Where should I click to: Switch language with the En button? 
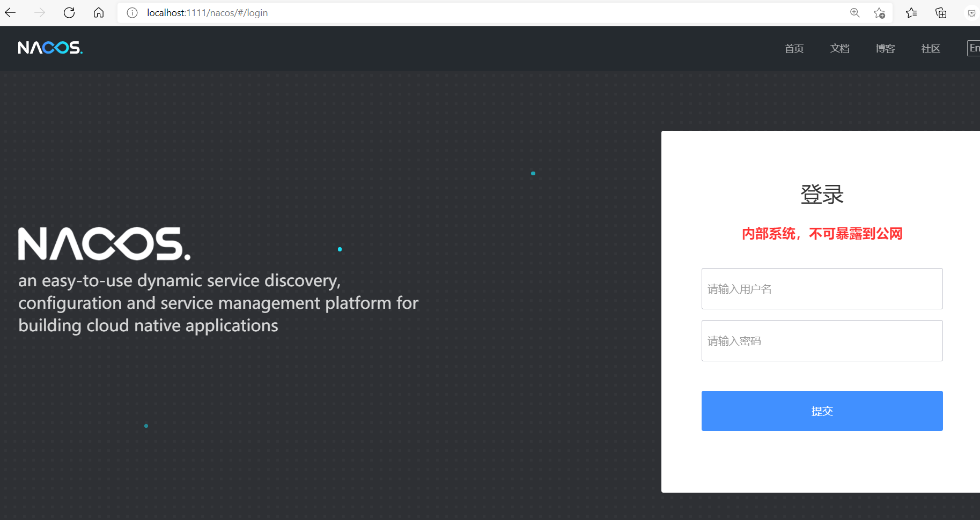(x=974, y=48)
